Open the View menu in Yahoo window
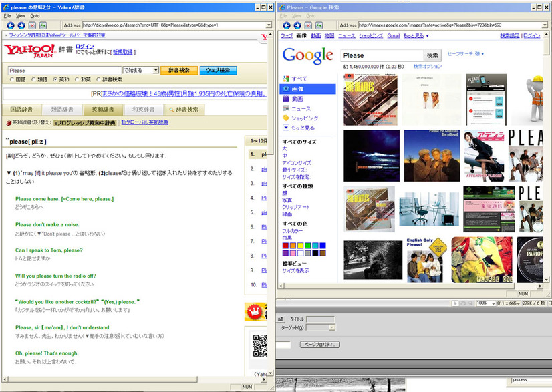The image size is (552, 392). (21, 15)
